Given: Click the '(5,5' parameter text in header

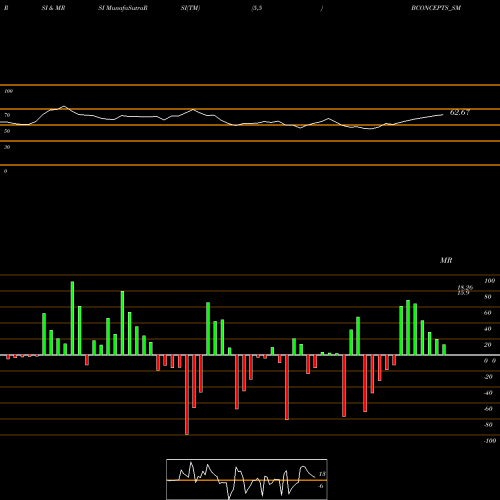Looking at the screenshot, I should [x=257, y=8].
